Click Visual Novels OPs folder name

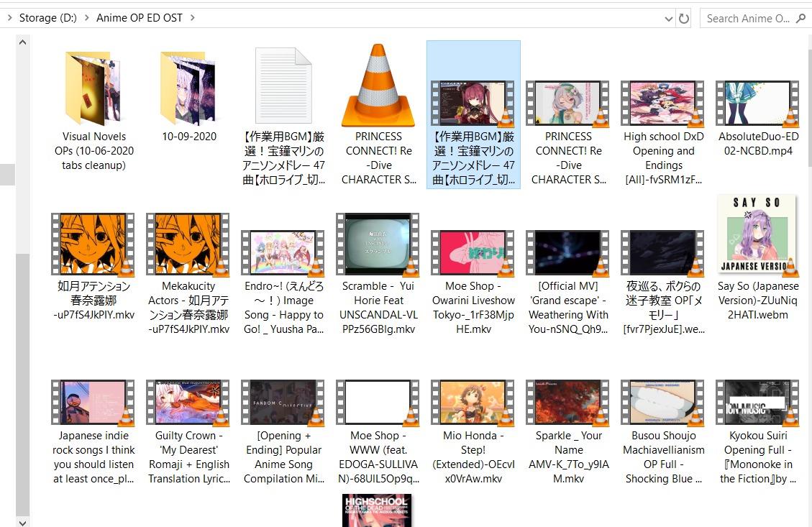coord(93,151)
